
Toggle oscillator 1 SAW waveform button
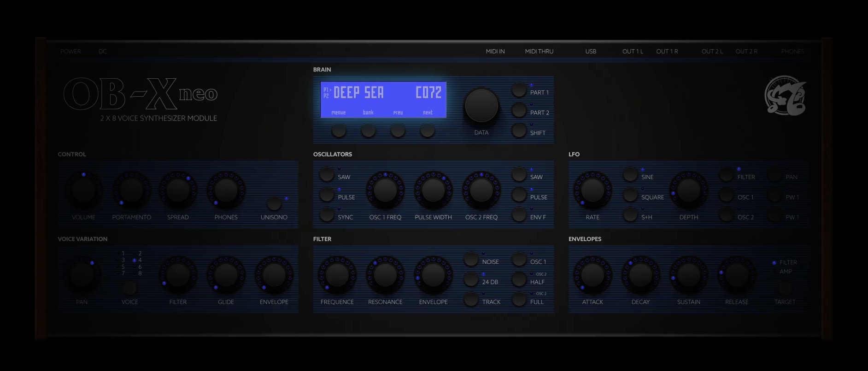(x=327, y=174)
